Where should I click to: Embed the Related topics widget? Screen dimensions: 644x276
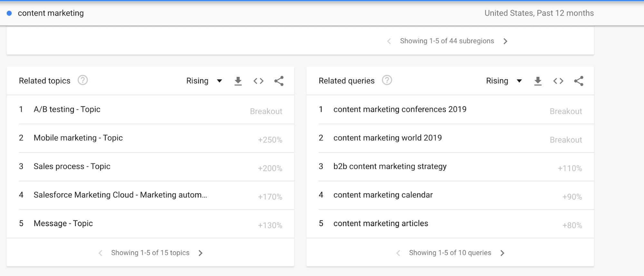(258, 81)
